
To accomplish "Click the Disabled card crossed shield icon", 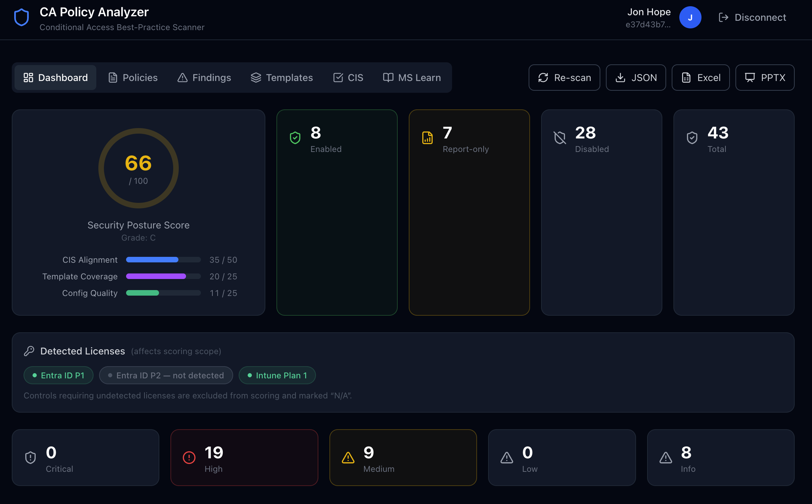I will (x=560, y=138).
